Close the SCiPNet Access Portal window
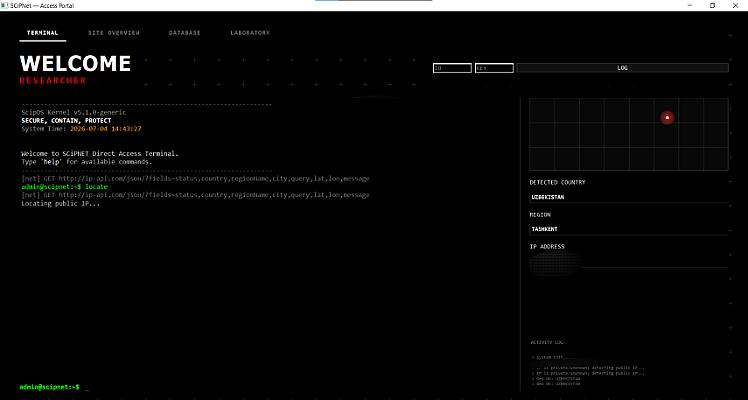The width and height of the screenshot is (748, 400). coord(735,5)
